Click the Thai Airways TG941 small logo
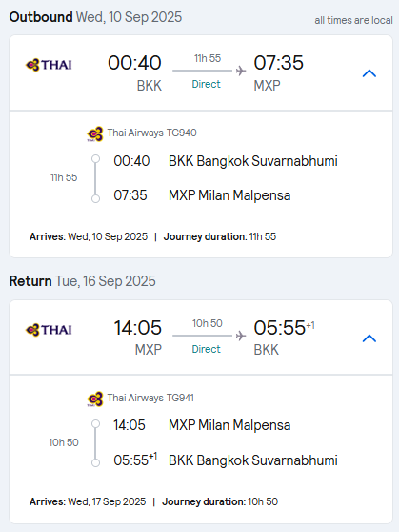The image size is (399, 532). pos(95,399)
